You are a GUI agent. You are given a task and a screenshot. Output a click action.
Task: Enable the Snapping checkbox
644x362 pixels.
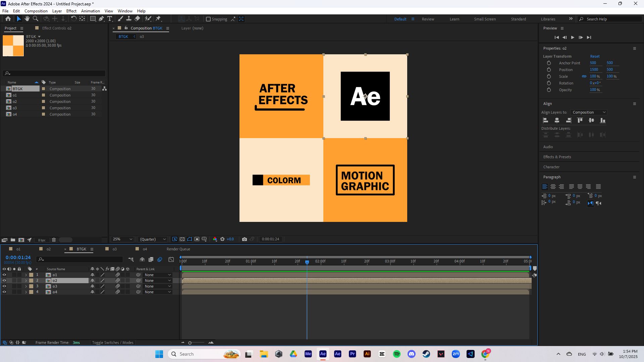[x=208, y=19]
